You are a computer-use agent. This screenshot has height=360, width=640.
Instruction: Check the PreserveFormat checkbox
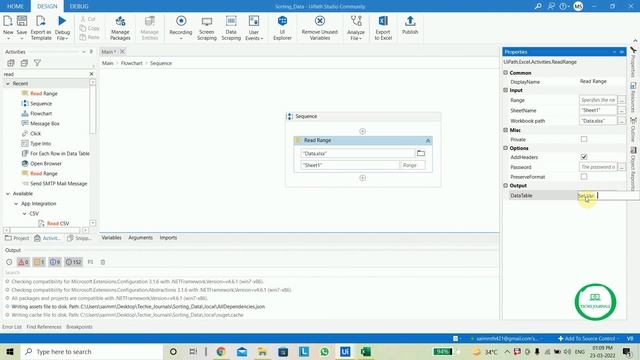pos(584,177)
